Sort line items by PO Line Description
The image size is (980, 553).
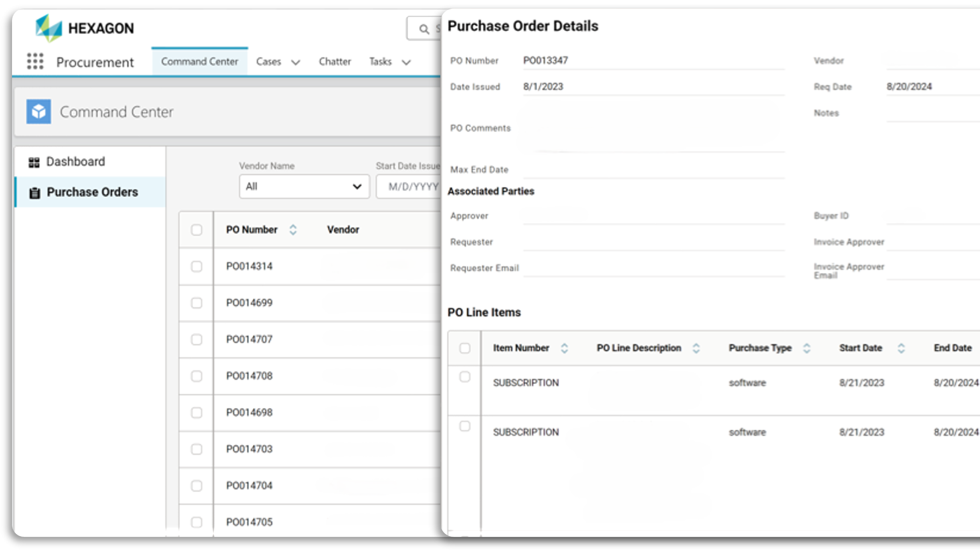pyautogui.click(x=696, y=348)
